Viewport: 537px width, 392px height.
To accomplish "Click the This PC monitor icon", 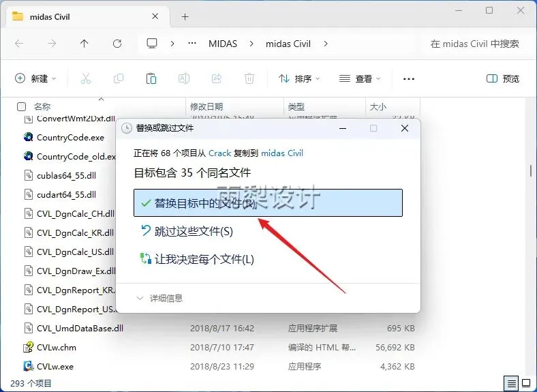I will pyautogui.click(x=152, y=44).
